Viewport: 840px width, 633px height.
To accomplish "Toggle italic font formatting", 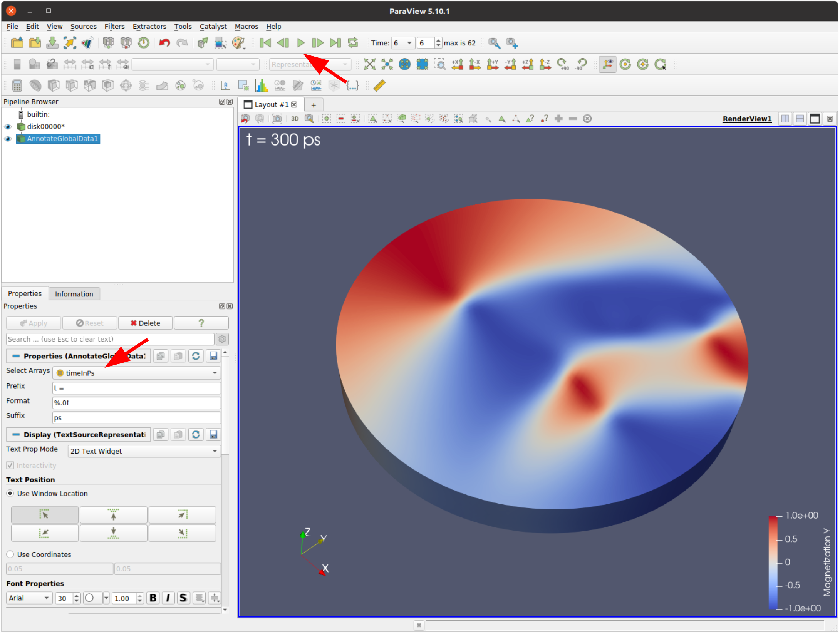I will tap(168, 598).
